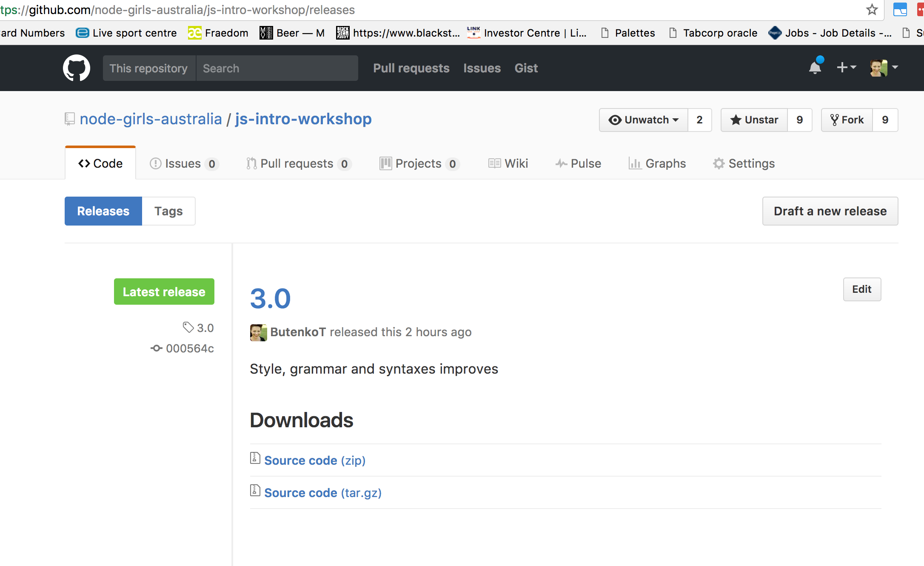
Task: Bookmark page with the star icon
Action: (x=872, y=10)
